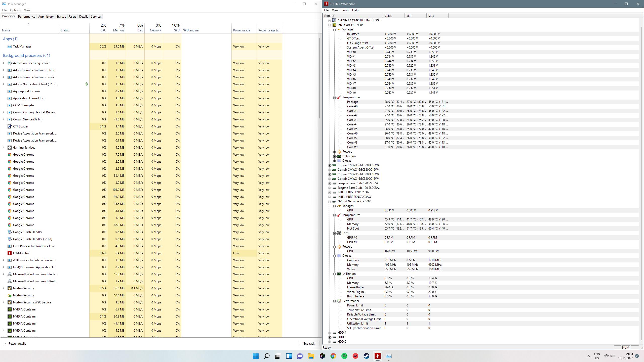Collapse the Intel Core i9 10900K tree node

330,25
